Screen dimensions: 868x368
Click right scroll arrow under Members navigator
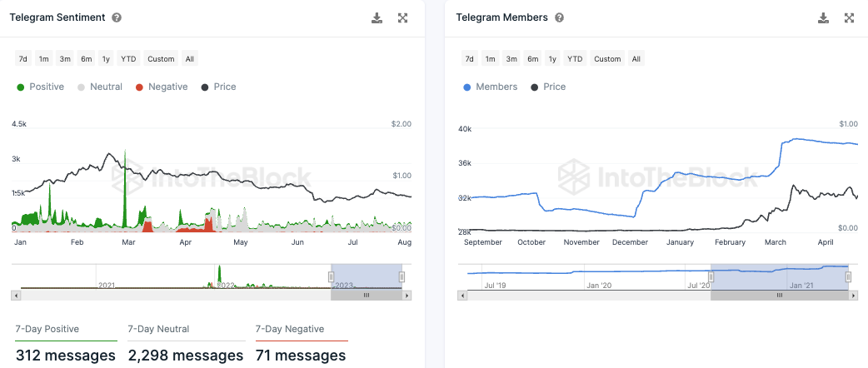tap(853, 296)
